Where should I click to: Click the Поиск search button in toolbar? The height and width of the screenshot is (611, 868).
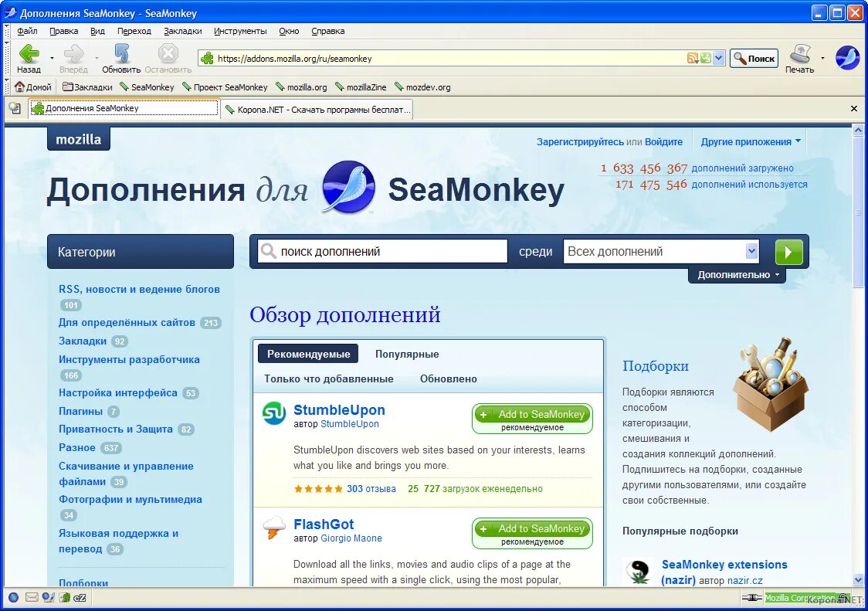click(754, 58)
